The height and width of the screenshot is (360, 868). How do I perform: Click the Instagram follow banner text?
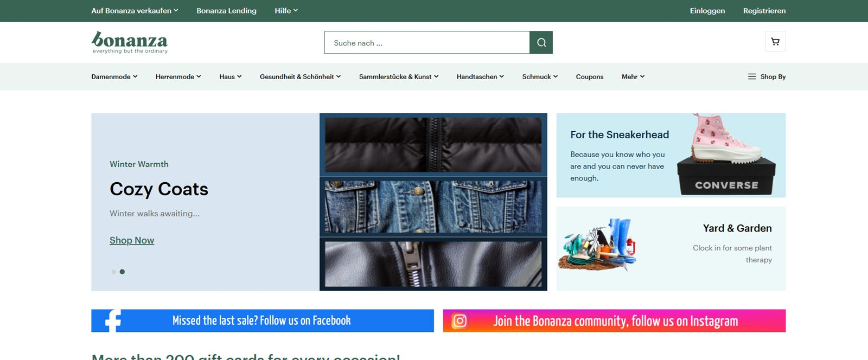[x=616, y=321]
